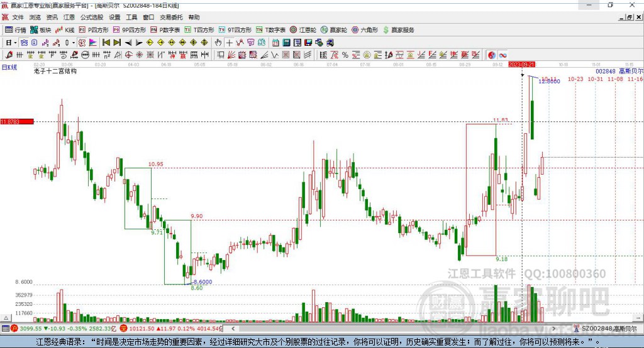Viewport: 644px width, 348px height.
Task: Open the 日 period dropdown
Action: coord(11,43)
